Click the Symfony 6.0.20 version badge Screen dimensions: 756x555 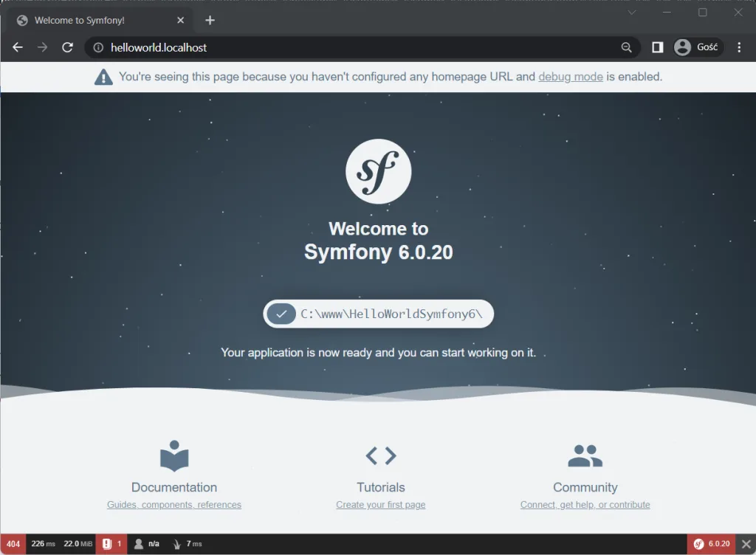712,544
